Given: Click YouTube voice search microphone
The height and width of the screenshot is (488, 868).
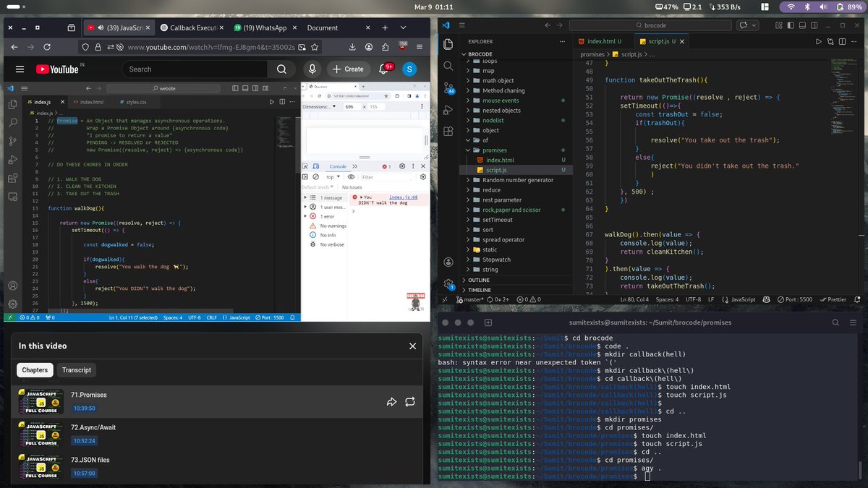Looking at the screenshot, I should [x=312, y=69].
